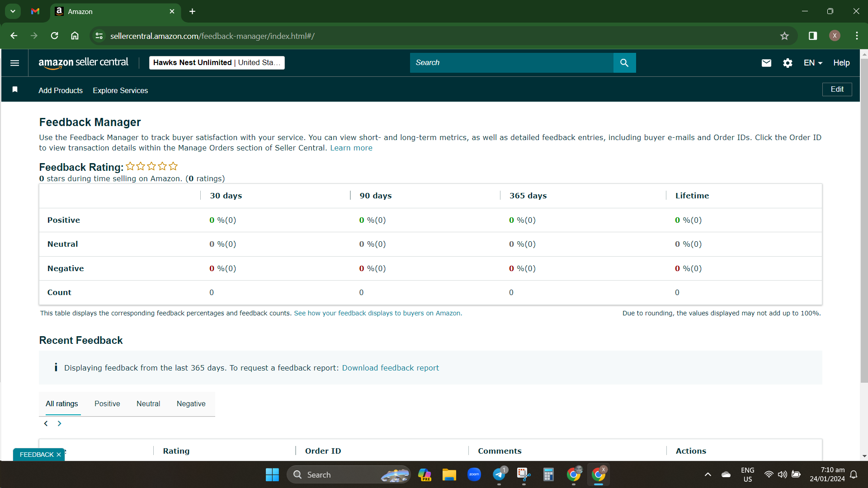The image size is (868, 488).
Task: Click the Rating column header
Action: pos(176,451)
